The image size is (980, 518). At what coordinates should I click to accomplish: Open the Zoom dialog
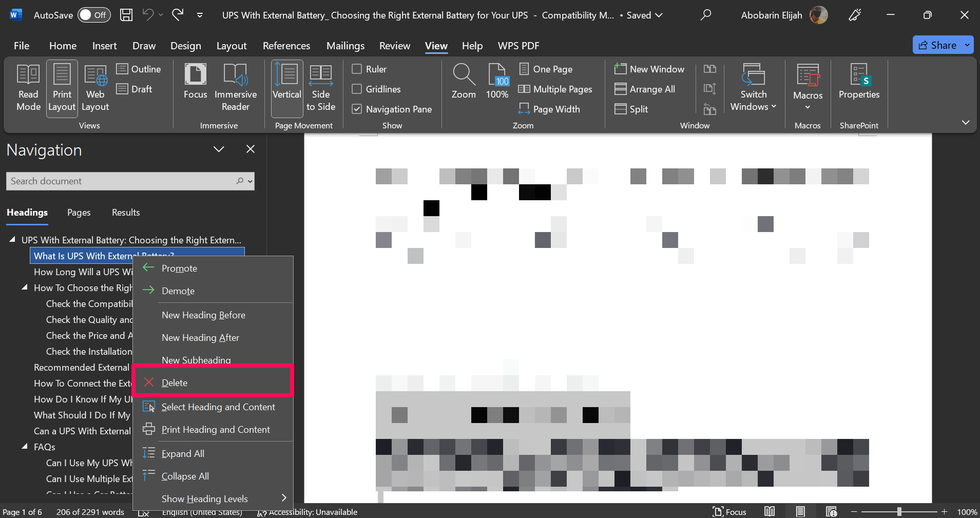tap(464, 82)
